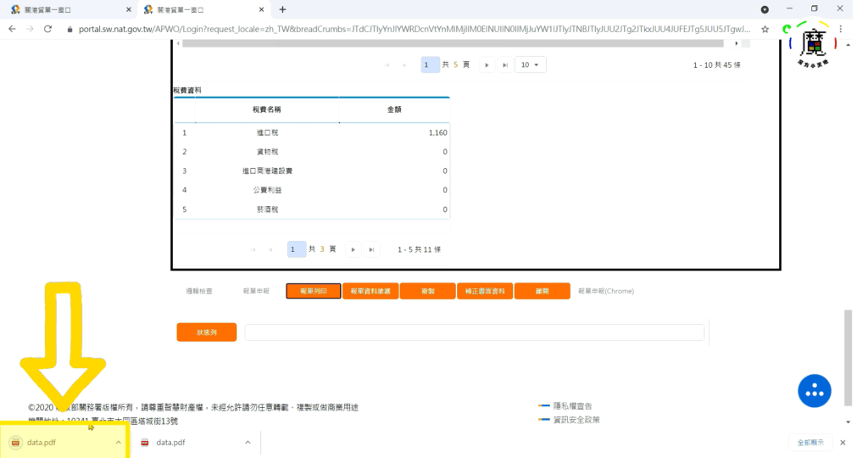868x458 pixels.
Task: Click the horizontal scrollbar right arrow
Action: (x=737, y=43)
